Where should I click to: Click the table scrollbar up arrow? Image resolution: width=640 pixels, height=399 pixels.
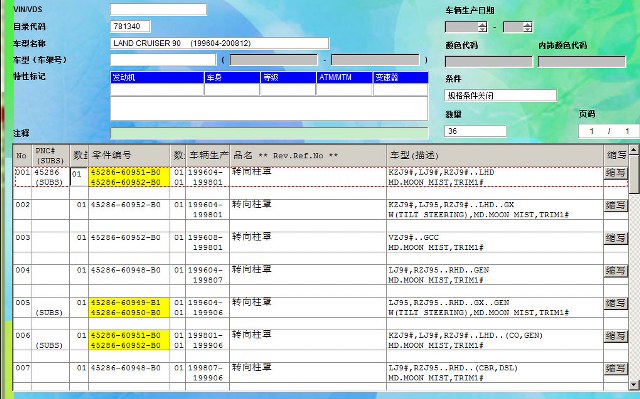633,150
